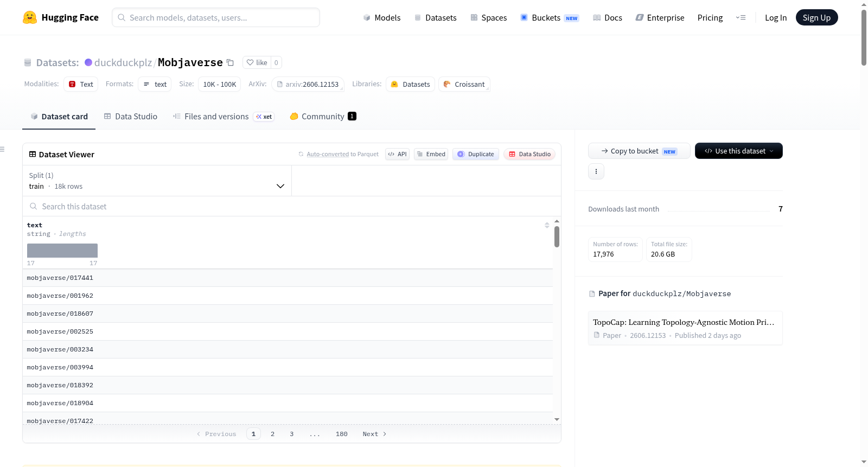The height and width of the screenshot is (467, 868).
Task: Select row mobjaverse/017441
Action: [288, 278]
